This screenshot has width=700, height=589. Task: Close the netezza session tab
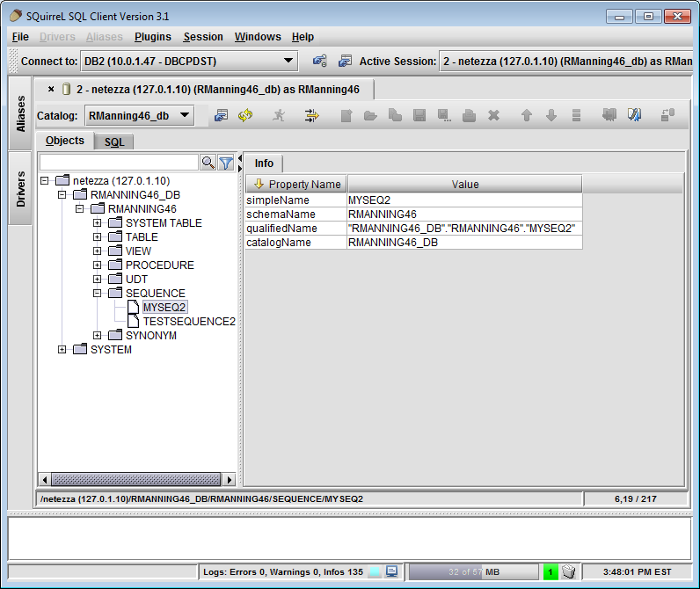(51, 90)
